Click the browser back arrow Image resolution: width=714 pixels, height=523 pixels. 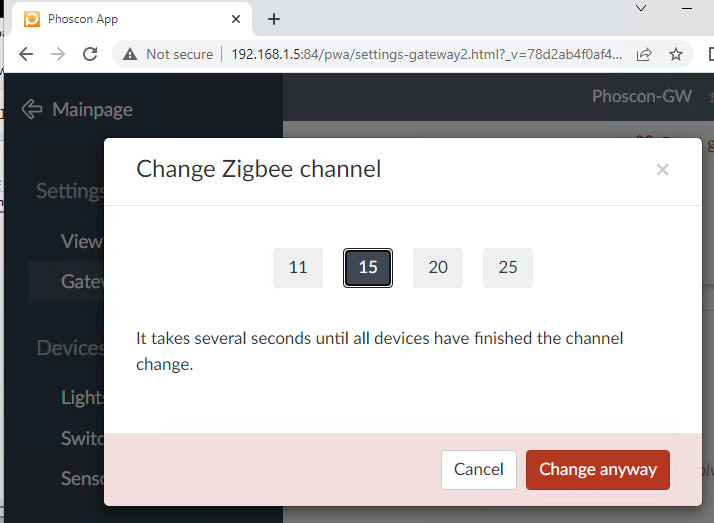coord(26,54)
